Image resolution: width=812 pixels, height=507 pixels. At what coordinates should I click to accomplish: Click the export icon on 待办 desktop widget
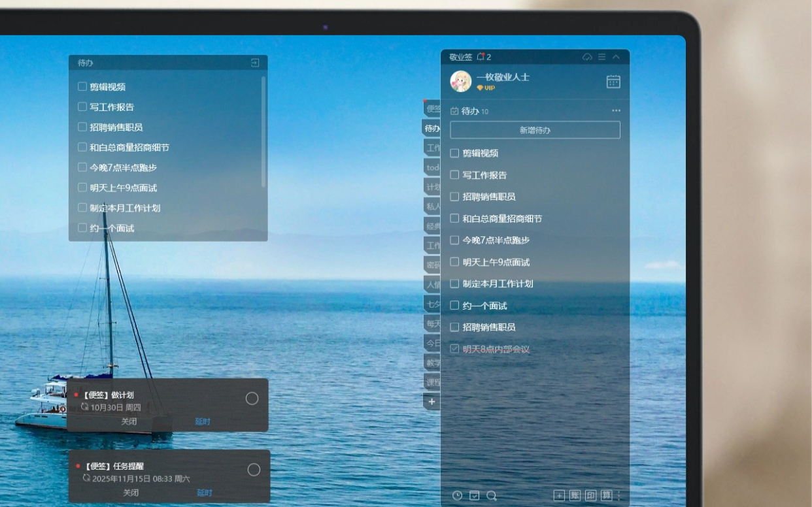coord(255,63)
